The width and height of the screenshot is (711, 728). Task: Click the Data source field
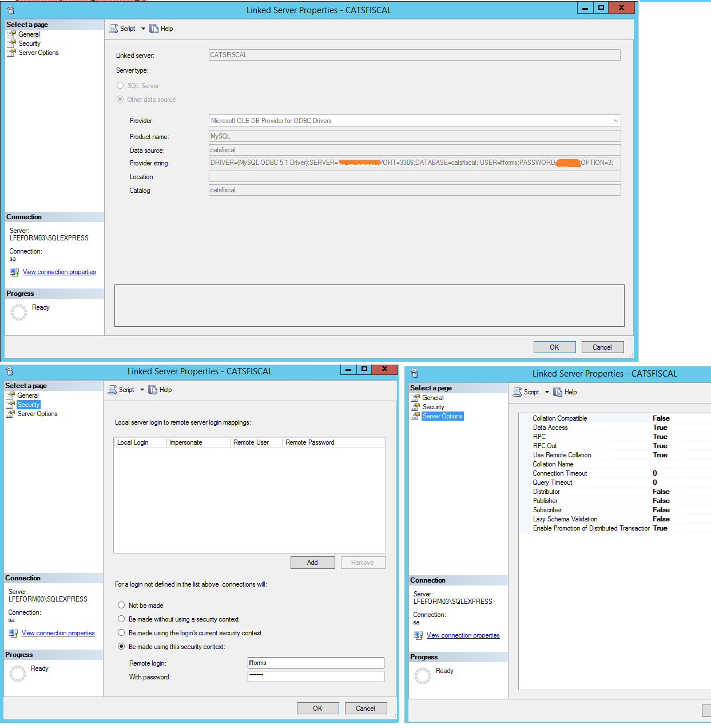coord(415,150)
